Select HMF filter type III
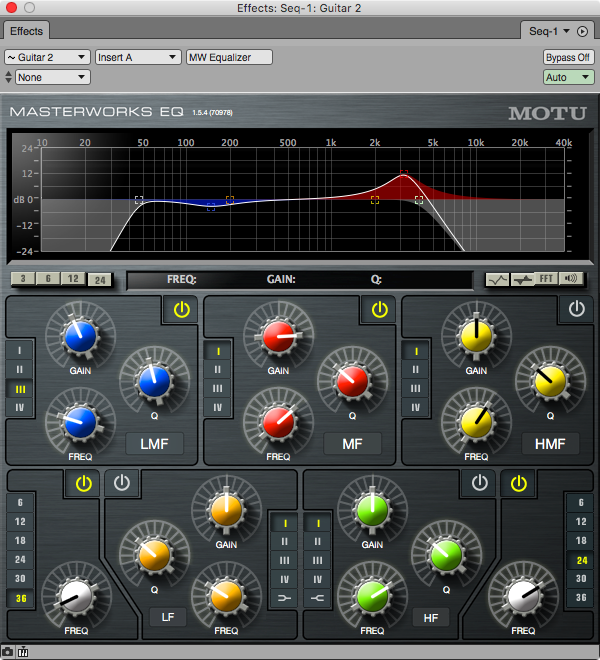Image resolution: width=600 pixels, height=660 pixels. 415,389
